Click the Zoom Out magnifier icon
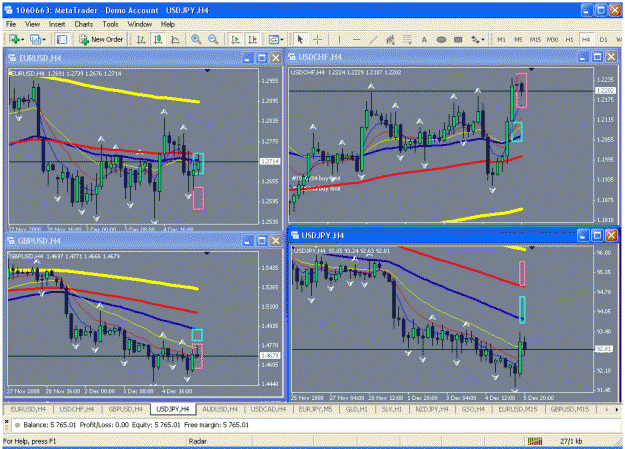625x449 pixels. coord(213,39)
